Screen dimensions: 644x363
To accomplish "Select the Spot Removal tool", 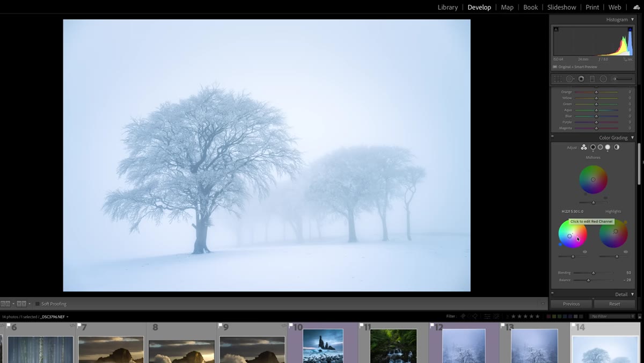I will point(569,79).
